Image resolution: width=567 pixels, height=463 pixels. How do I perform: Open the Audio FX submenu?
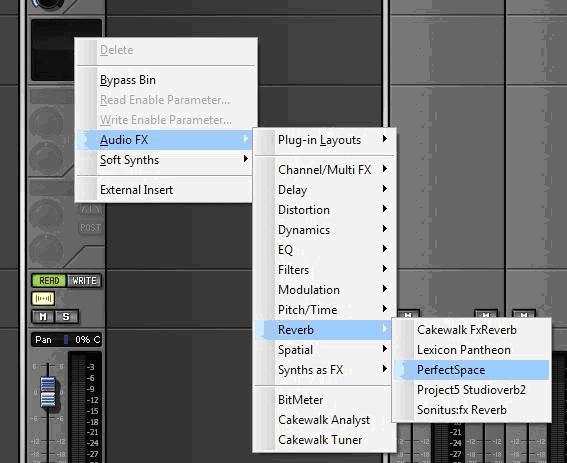point(165,140)
